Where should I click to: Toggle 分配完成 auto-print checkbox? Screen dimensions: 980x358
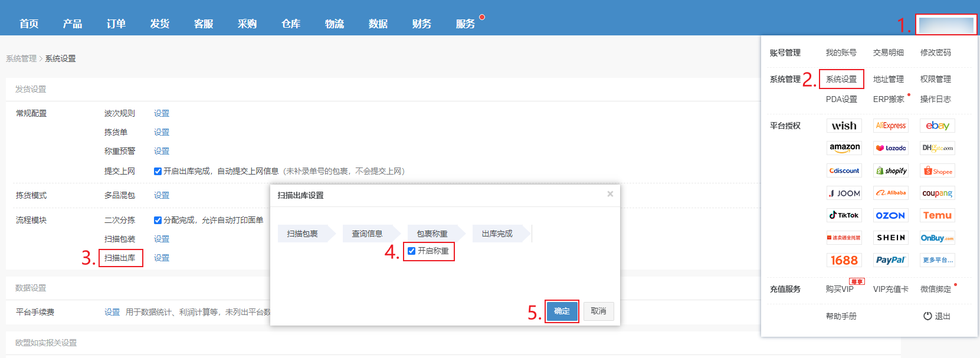pyautogui.click(x=158, y=220)
